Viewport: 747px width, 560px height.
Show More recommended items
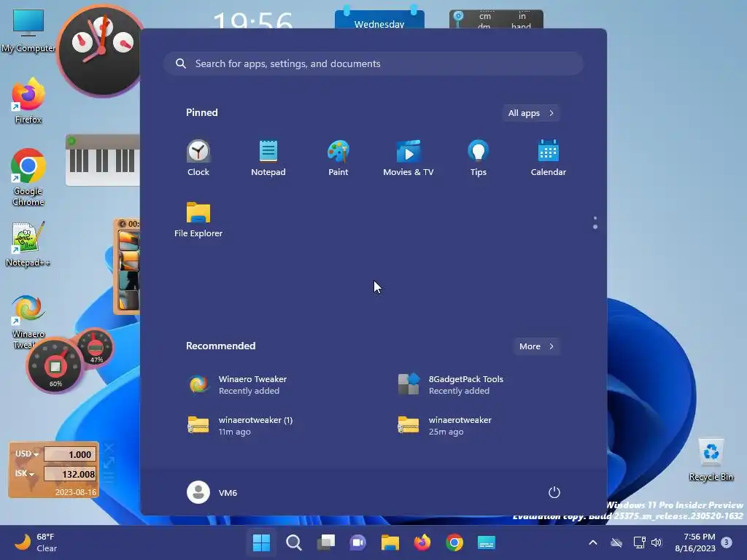[536, 346]
